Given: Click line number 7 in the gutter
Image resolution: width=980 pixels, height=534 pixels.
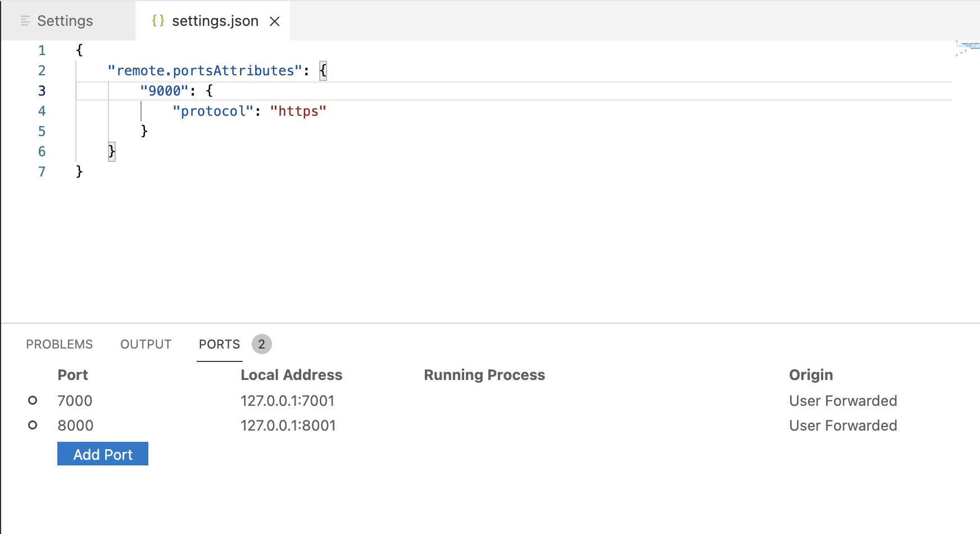Looking at the screenshot, I should click(x=42, y=172).
